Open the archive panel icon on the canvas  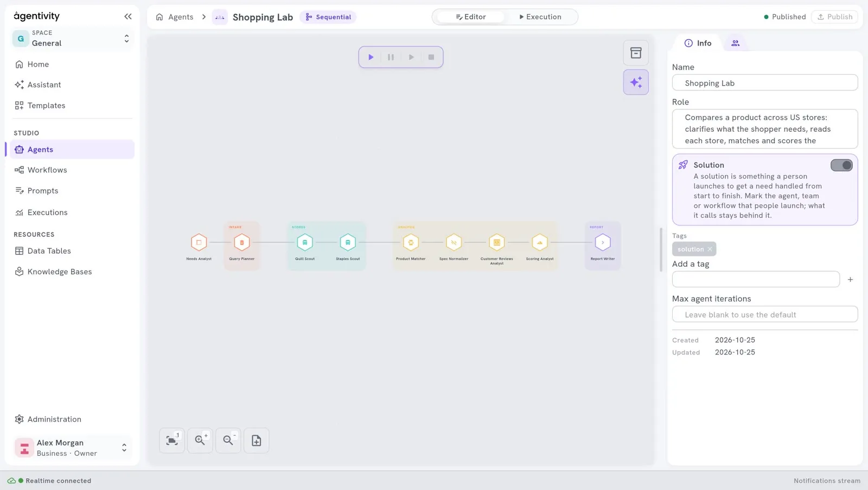(x=636, y=53)
